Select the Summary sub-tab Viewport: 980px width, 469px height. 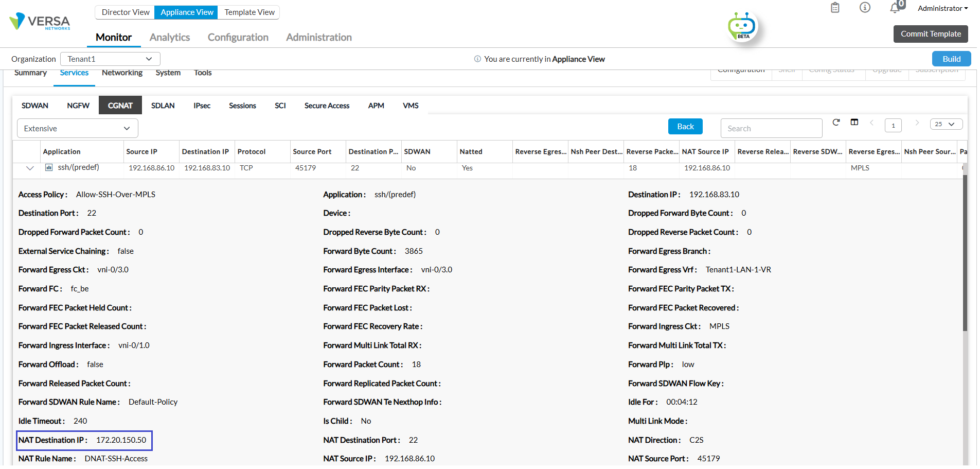(30, 73)
